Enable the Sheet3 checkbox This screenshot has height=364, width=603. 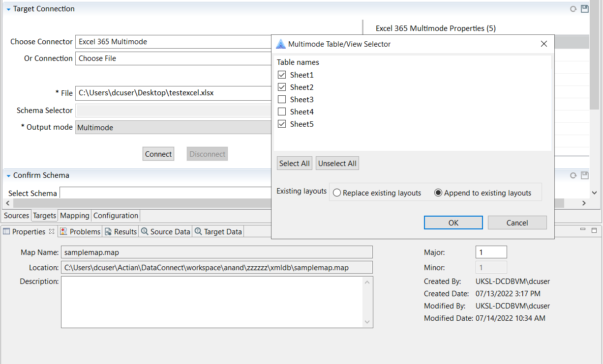tap(282, 100)
